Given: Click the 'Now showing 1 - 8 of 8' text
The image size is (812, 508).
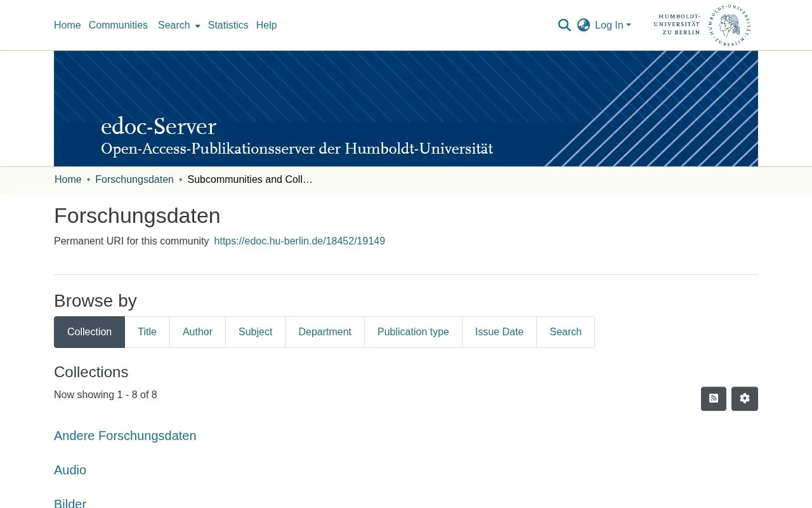Looking at the screenshot, I should [x=105, y=395].
